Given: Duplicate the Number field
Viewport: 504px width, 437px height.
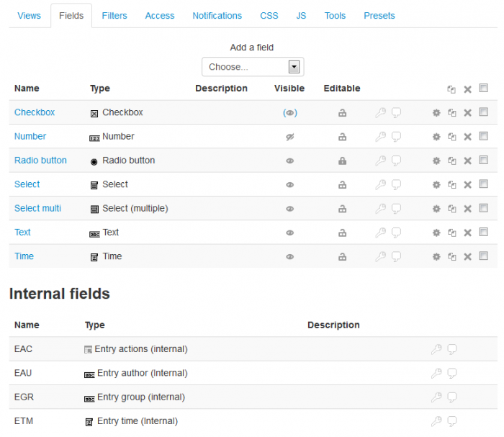Looking at the screenshot, I should pyautogui.click(x=451, y=137).
